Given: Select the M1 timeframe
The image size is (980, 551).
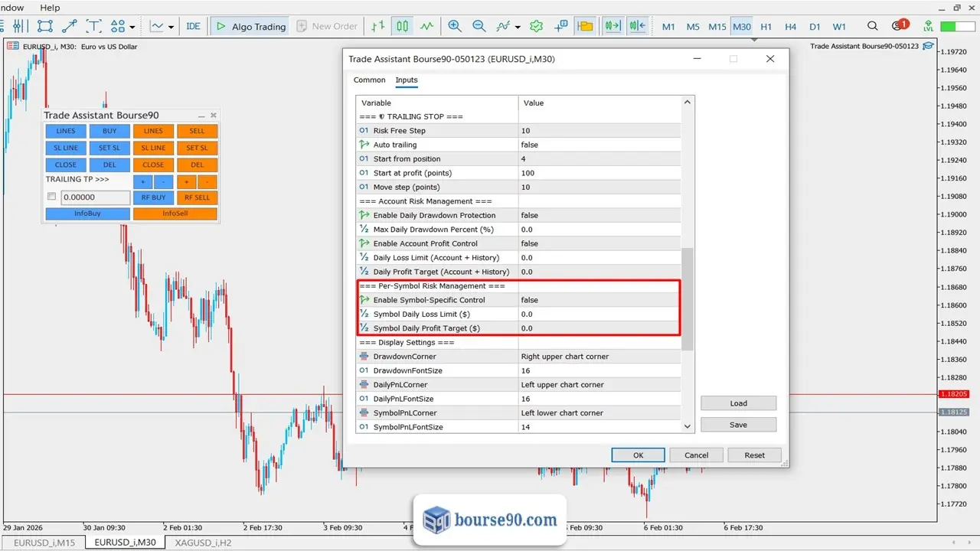Looking at the screenshot, I should coord(668,27).
